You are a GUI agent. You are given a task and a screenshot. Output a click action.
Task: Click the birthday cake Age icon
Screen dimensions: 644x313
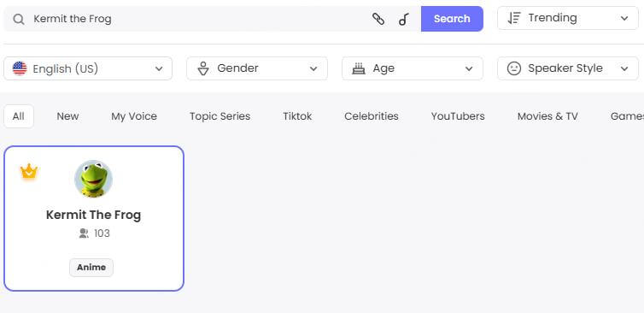(359, 68)
